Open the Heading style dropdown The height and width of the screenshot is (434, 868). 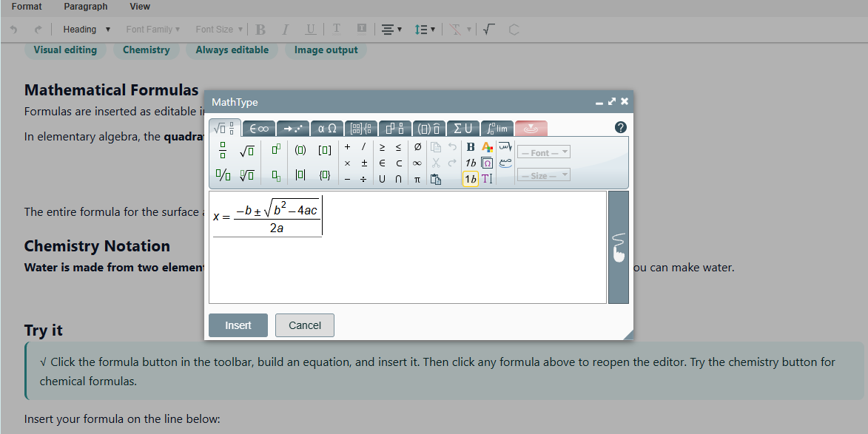pyautogui.click(x=85, y=30)
